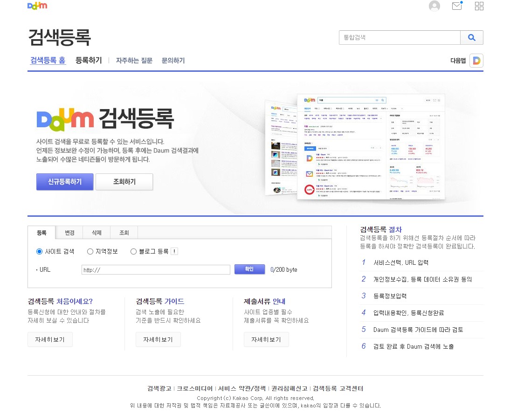Select the 지역정보 radio button
The height and width of the screenshot is (420, 510).
[x=90, y=251]
